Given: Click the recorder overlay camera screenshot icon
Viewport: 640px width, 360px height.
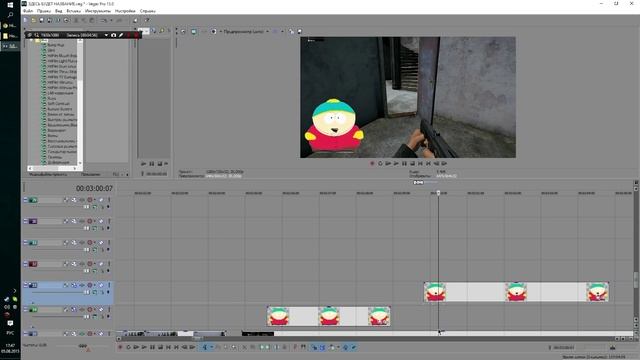Looking at the screenshot, I should pyautogui.click(x=113, y=35).
